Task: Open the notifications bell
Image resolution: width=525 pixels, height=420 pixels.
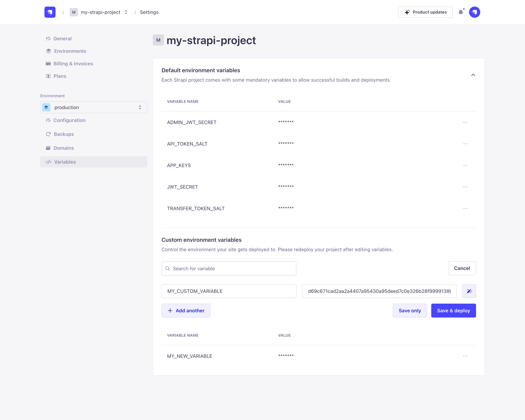Action: [461, 12]
